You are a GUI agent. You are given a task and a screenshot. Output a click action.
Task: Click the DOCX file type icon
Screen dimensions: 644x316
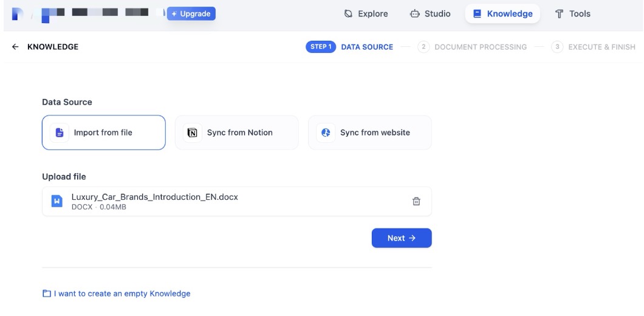[x=57, y=201]
